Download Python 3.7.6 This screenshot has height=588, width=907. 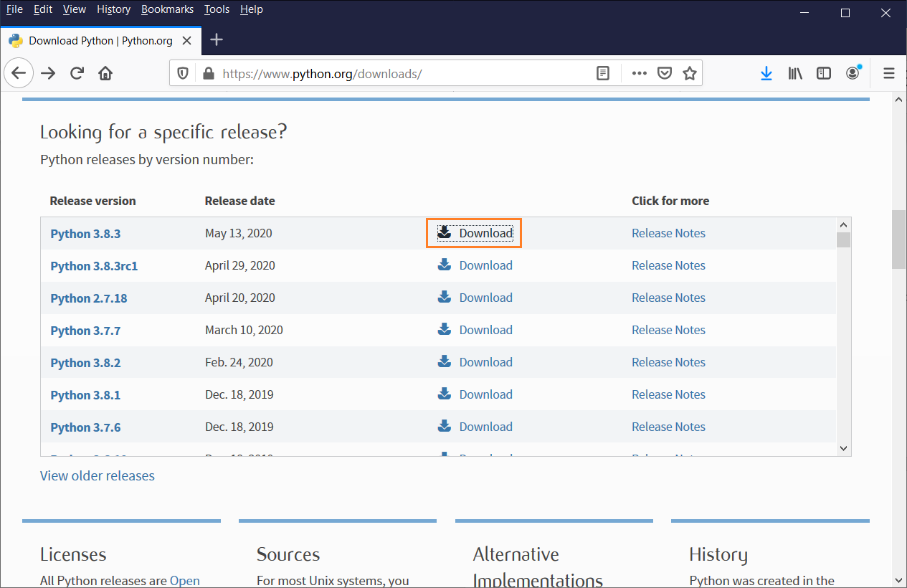[x=475, y=427]
